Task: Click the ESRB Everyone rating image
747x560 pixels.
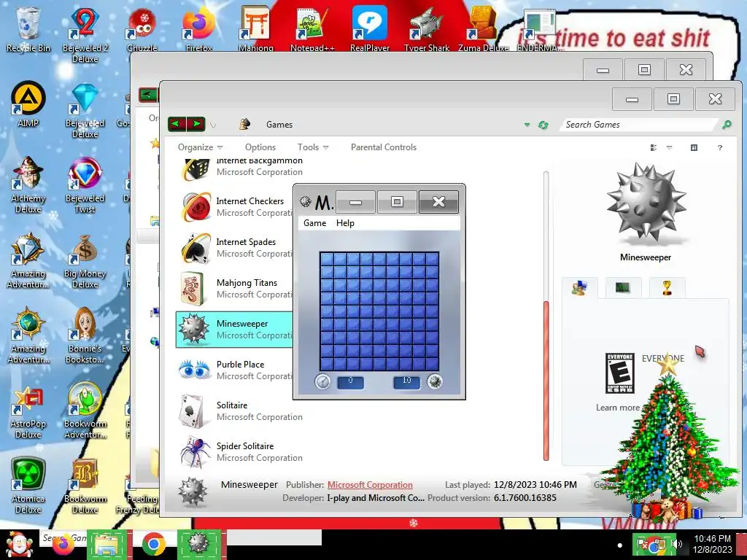Action: 620,373
